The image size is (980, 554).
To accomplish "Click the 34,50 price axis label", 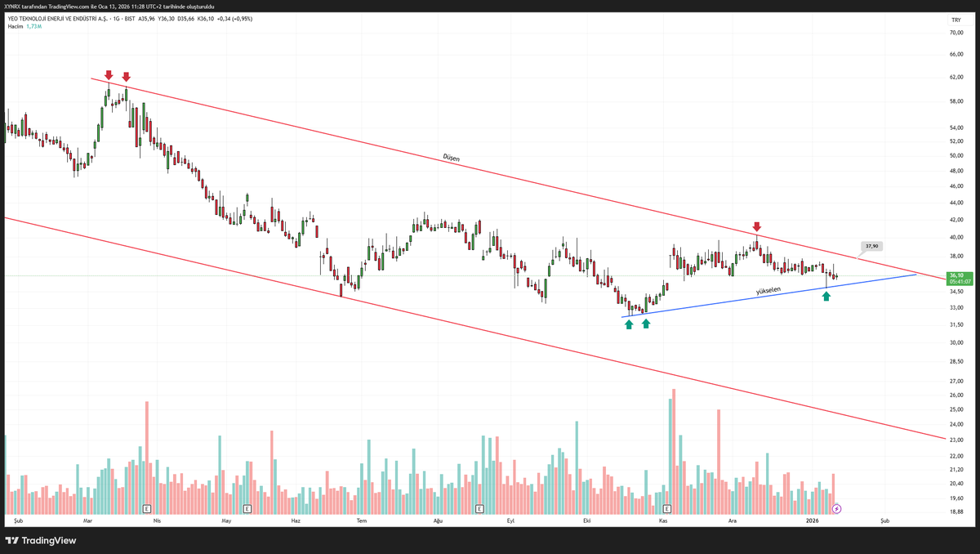I will click(x=957, y=291).
